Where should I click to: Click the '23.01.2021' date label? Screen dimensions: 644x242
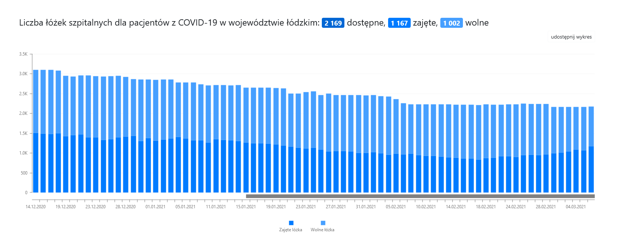point(306,207)
